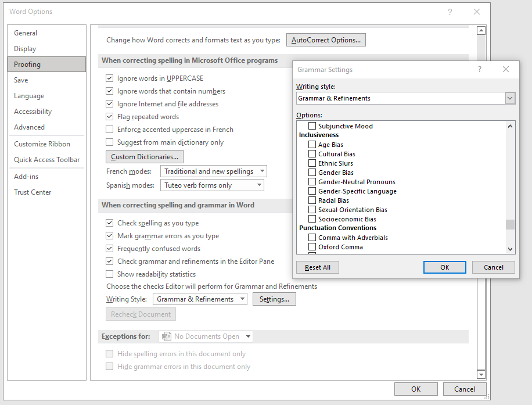Close the Grammar Settings dialog

point(505,69)
